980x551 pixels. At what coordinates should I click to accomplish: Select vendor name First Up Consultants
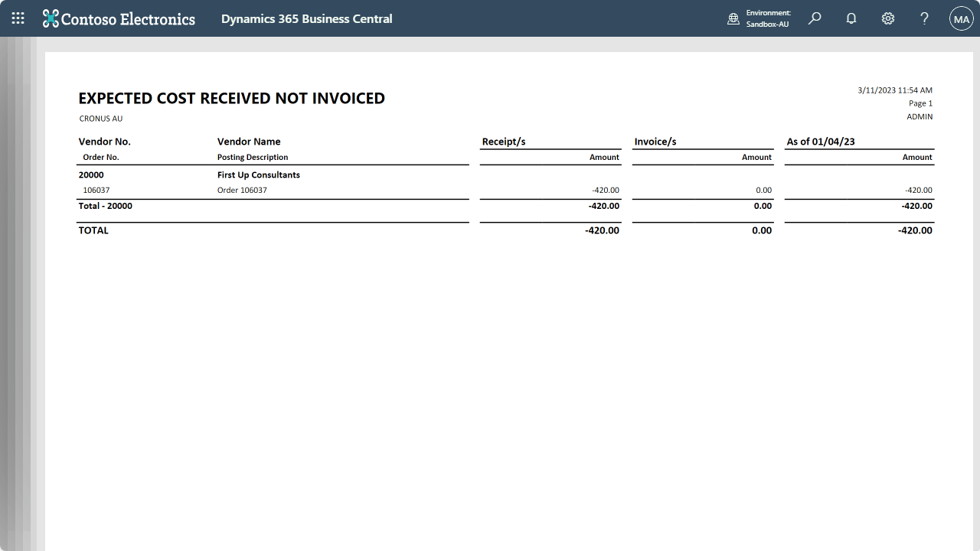point(259,174)
